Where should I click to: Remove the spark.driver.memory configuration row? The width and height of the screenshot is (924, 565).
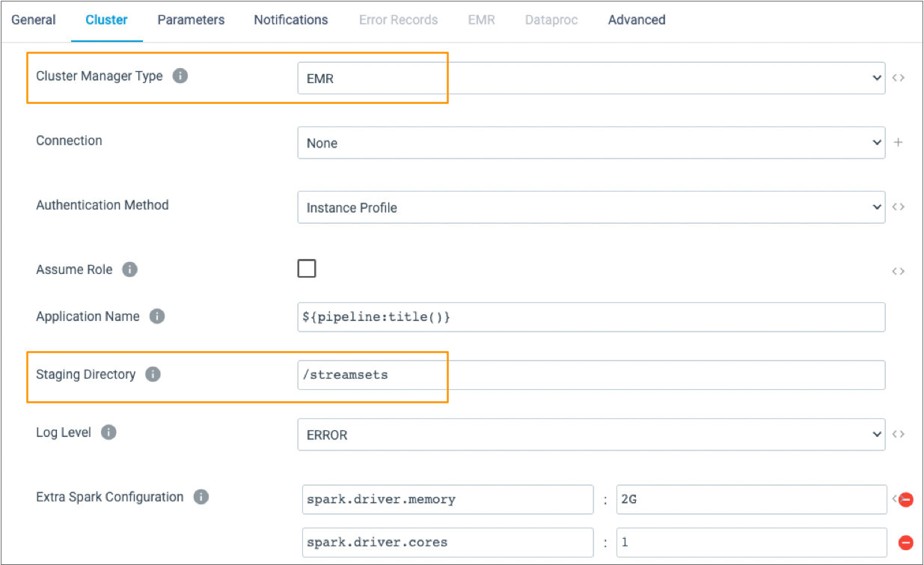(x=905, y=499)
